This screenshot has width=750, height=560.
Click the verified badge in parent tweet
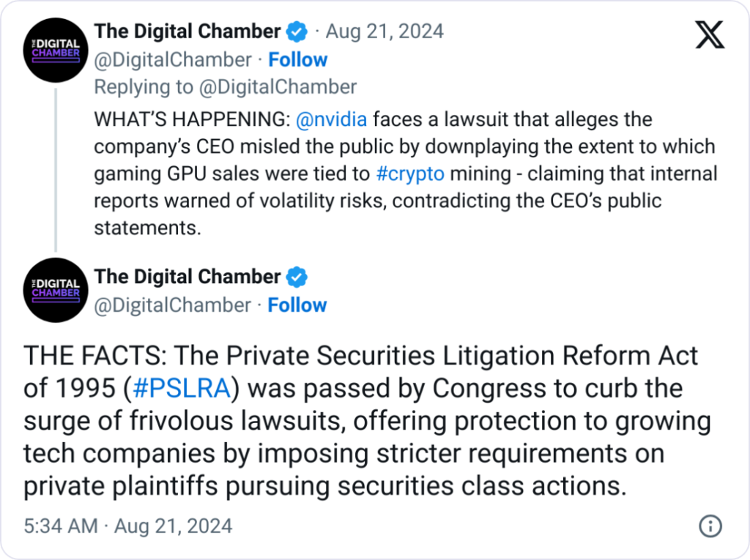(x=297, y=32)
